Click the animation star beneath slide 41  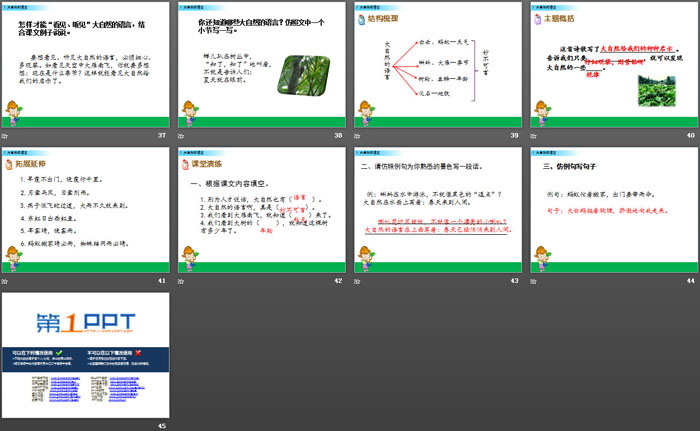[9, 281]
